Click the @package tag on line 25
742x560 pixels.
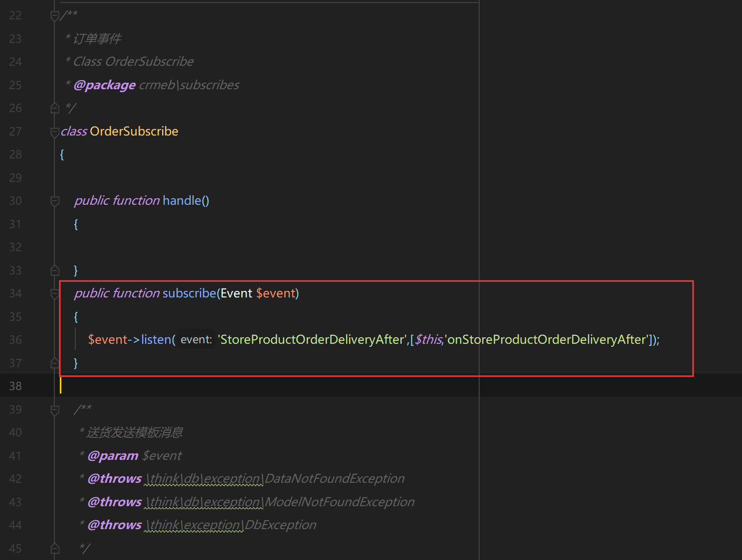point(104,85)
